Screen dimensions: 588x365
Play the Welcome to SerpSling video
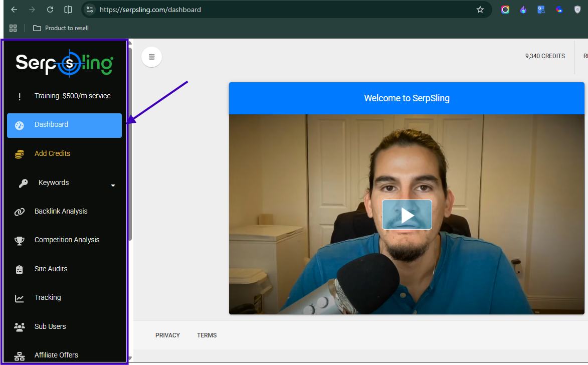pyautogui.click(x=407, y=215)
